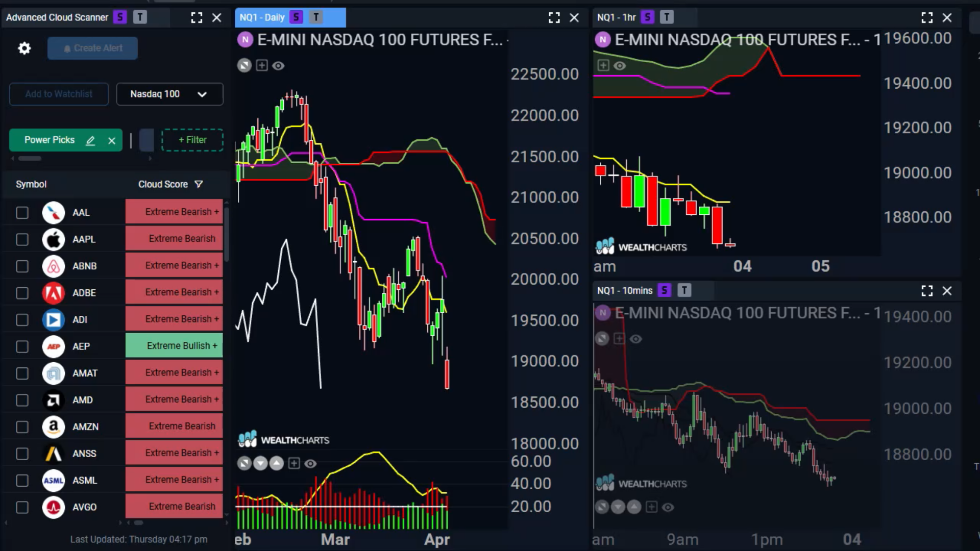
Task: Expand the NQ1 - Daily chart fullscreen
Action: [554, 18]
